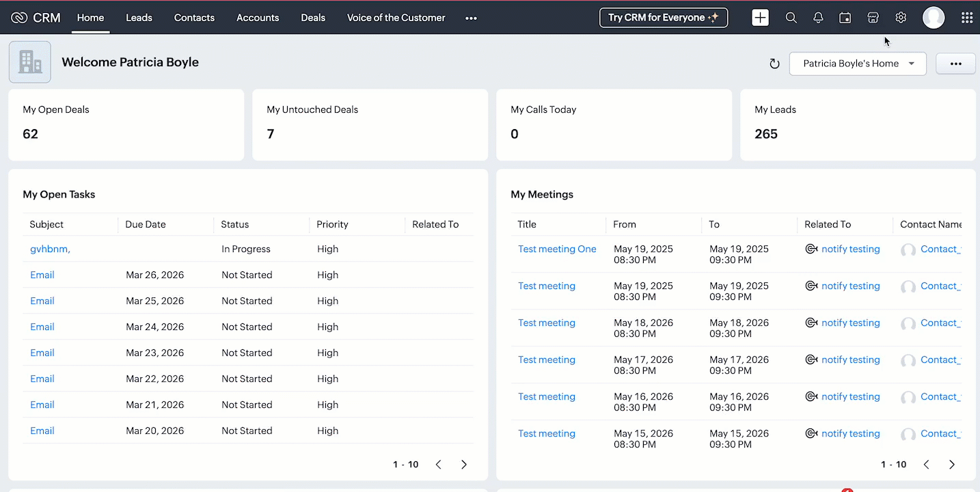Click Try CRM for Everyone button
This screenshot has height=492, width=980.
pyautogui.click(x=663, y=18)
